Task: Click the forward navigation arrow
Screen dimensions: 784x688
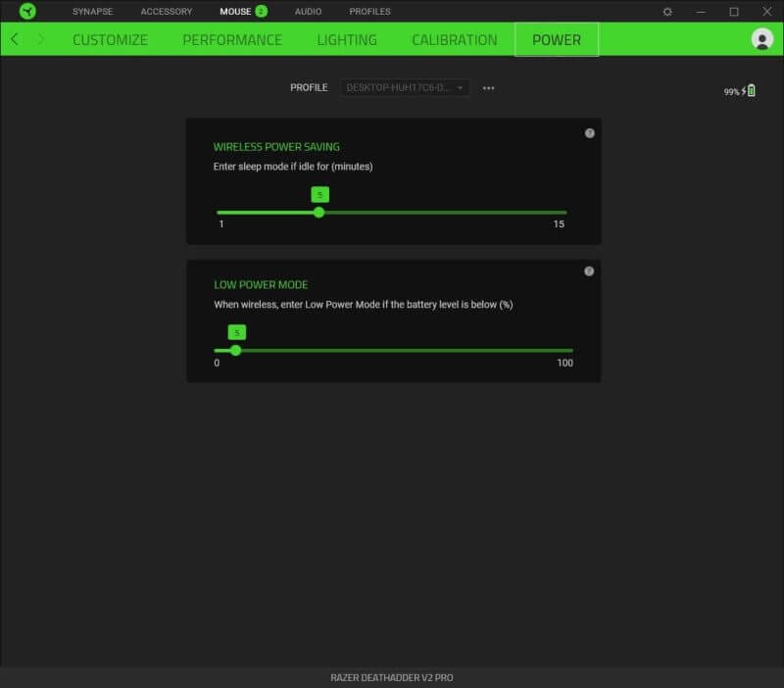Action: [x=40, y=39]
